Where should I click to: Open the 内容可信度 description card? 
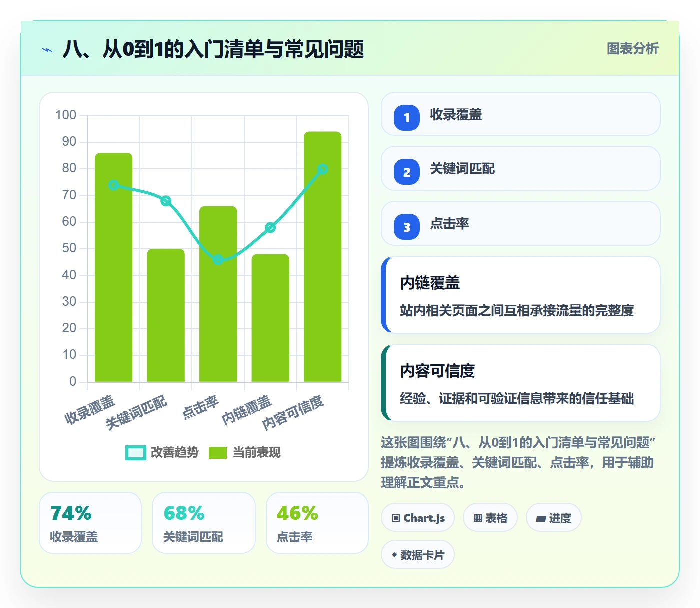(x=521, y=383)
